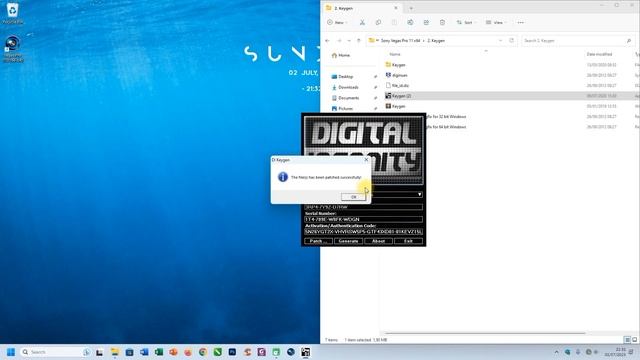Viewport: 640px width, 360px height.
Task: Open the New item dropdown in Explorer
Action: tap(337, 22)
